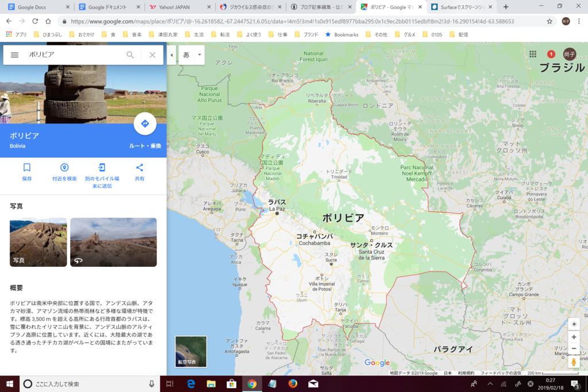
Task: Clear the ボリビア search with X icon
Action: [x=152, y=55]
